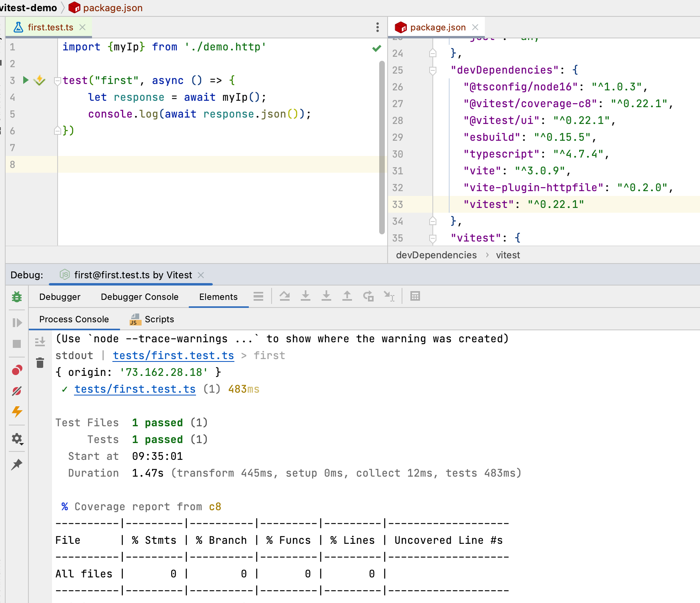Click the fold end marker on line 6
Image resolution: width=700 pixels, height=603 pixels.
[57, 130]
